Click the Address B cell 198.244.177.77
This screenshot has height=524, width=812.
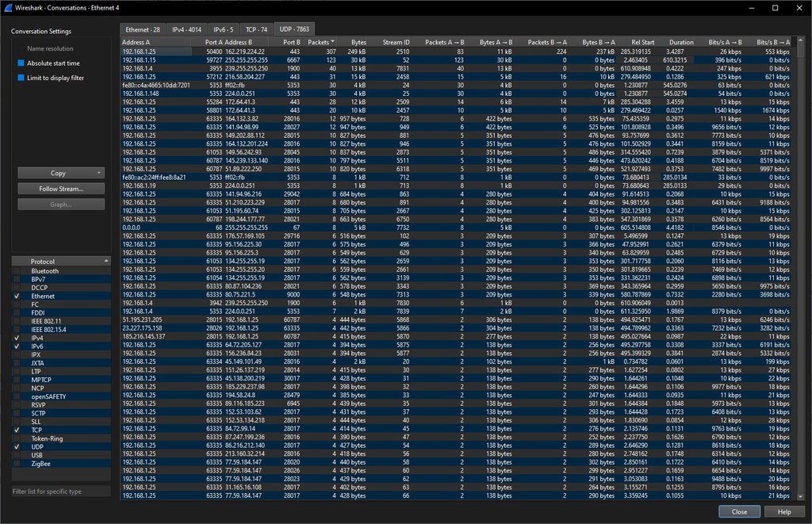coord(245,220)
